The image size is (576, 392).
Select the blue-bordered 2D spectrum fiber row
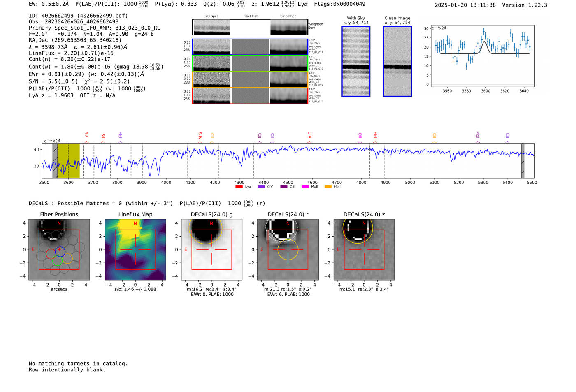click(x=250, y=47)
